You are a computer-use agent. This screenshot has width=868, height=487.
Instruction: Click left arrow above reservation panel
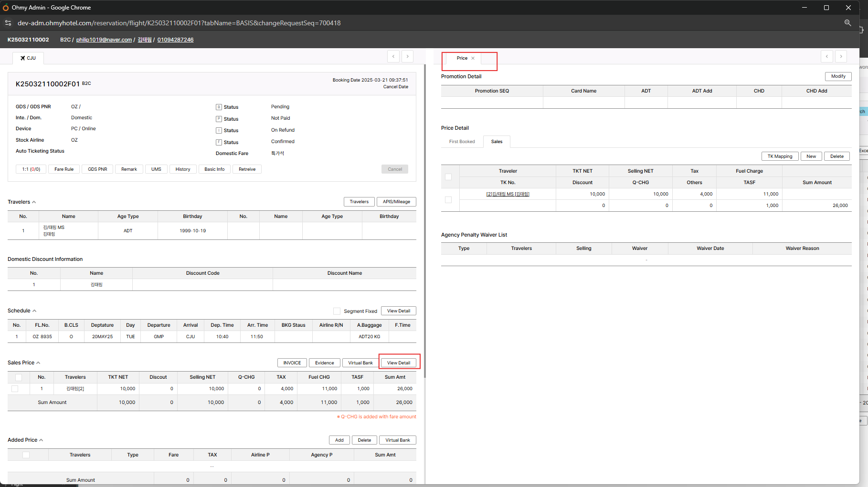[393, 56]
